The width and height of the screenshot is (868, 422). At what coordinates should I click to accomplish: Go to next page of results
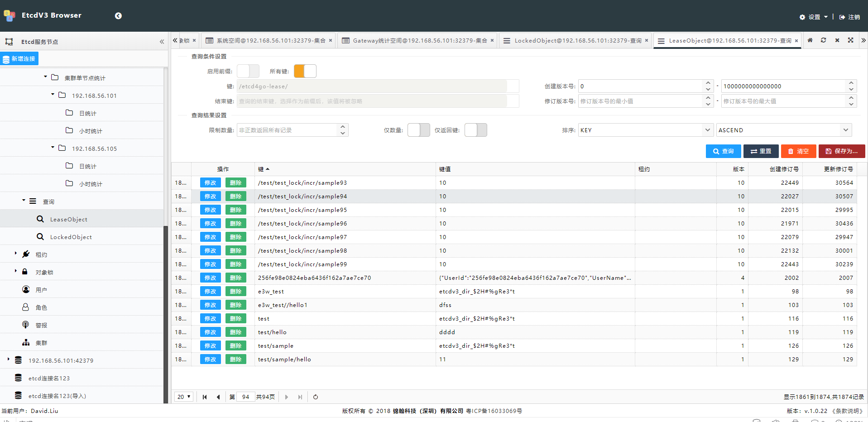pos(286,397)
